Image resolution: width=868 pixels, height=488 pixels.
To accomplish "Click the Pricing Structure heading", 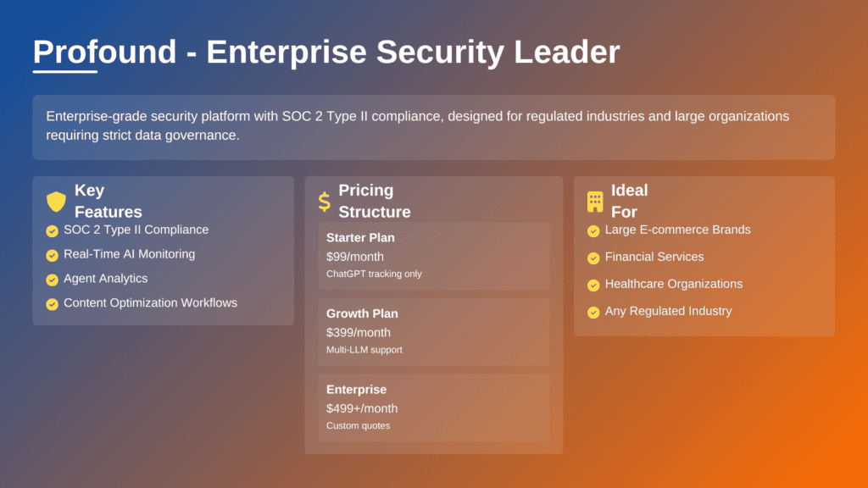I will pos(375,202).
